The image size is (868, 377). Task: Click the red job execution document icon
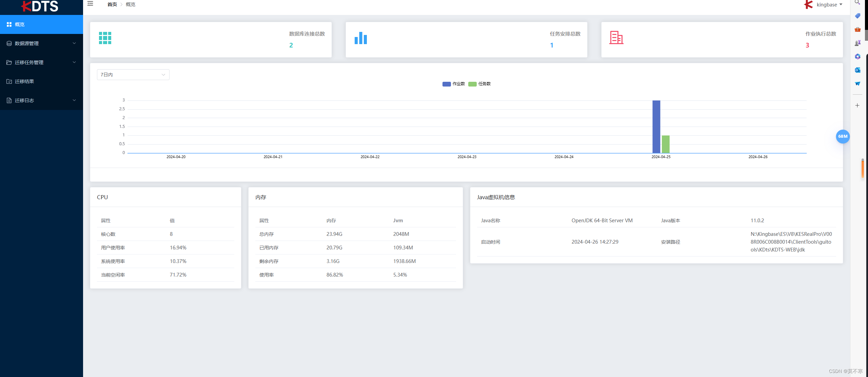coord(616,38)
